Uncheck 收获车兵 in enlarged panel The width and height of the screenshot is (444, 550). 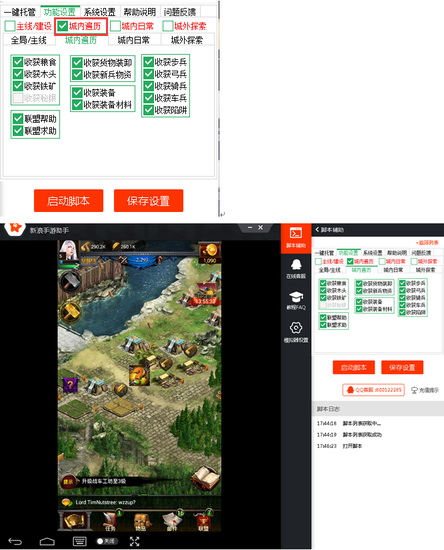(149, 98)
